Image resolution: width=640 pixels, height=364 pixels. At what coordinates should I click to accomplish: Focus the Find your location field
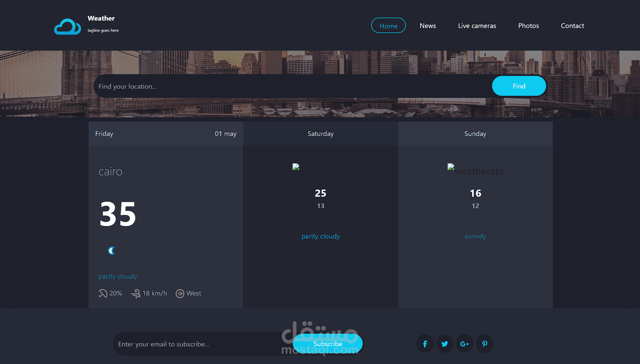point(292,86)
